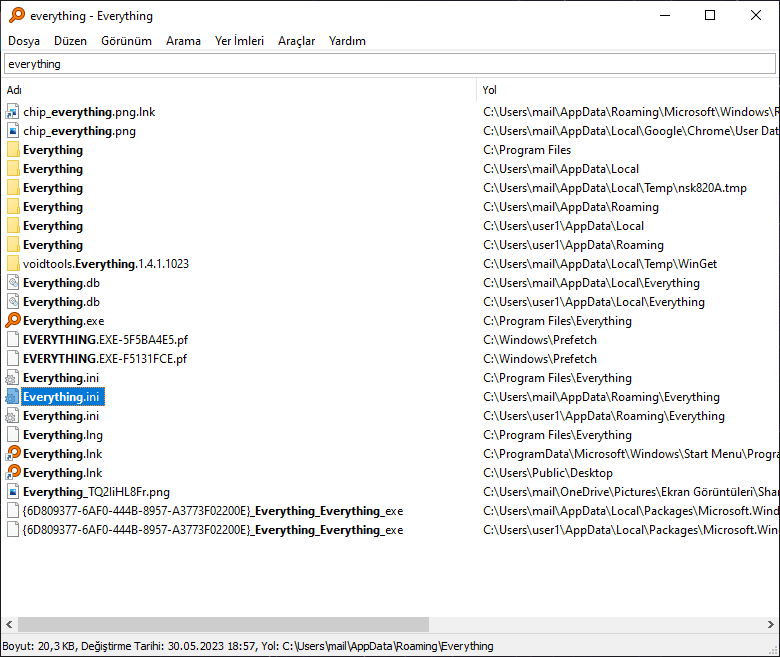Select Everything folder icon in C:\Program Files
Image resolution: width=780 pixels, height=657 pixels.
point(13,150)
